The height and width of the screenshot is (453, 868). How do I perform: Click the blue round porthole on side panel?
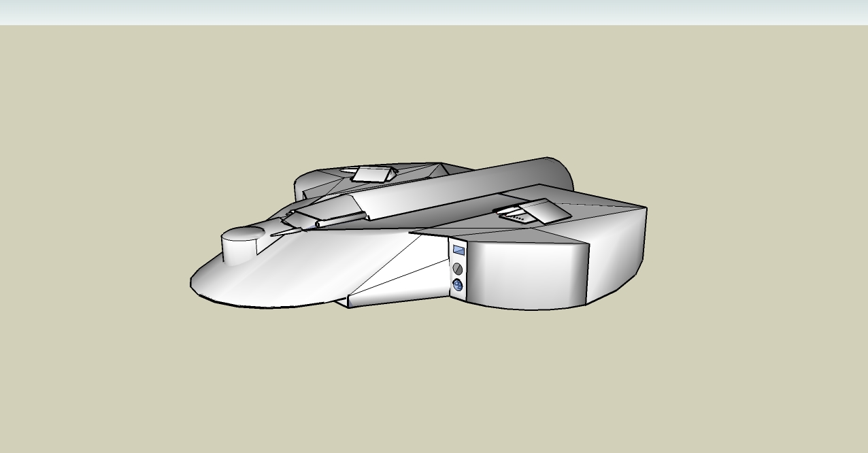(458, 286)
